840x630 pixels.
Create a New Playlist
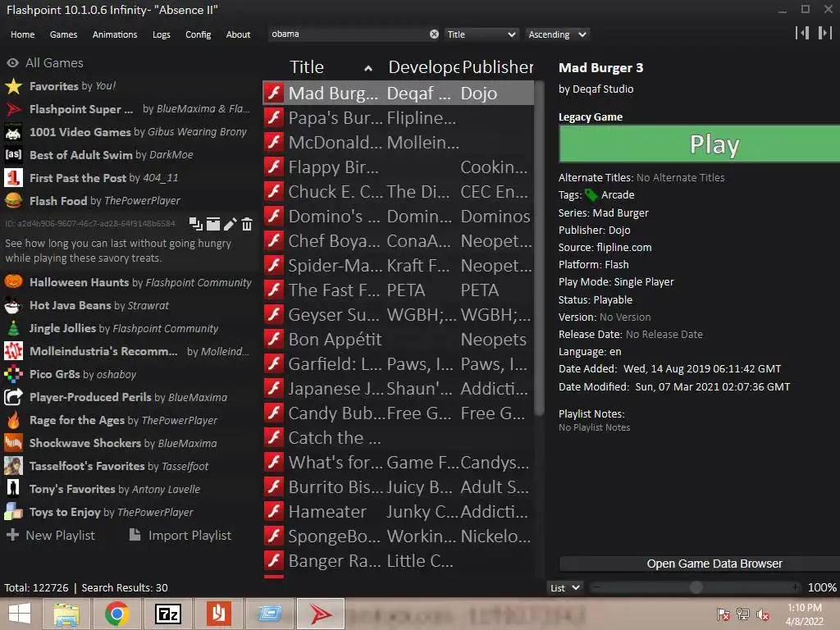[51, 535]
